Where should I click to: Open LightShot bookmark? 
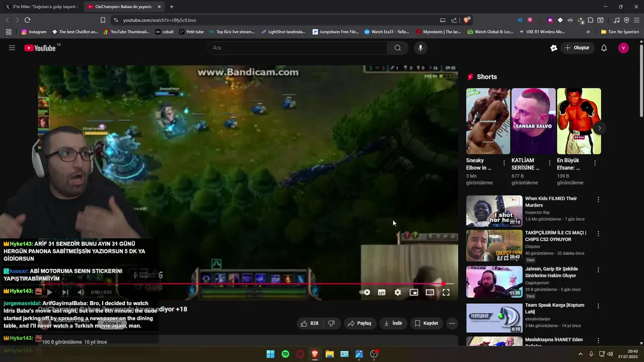pyautogui.click(x=283, y=32)
